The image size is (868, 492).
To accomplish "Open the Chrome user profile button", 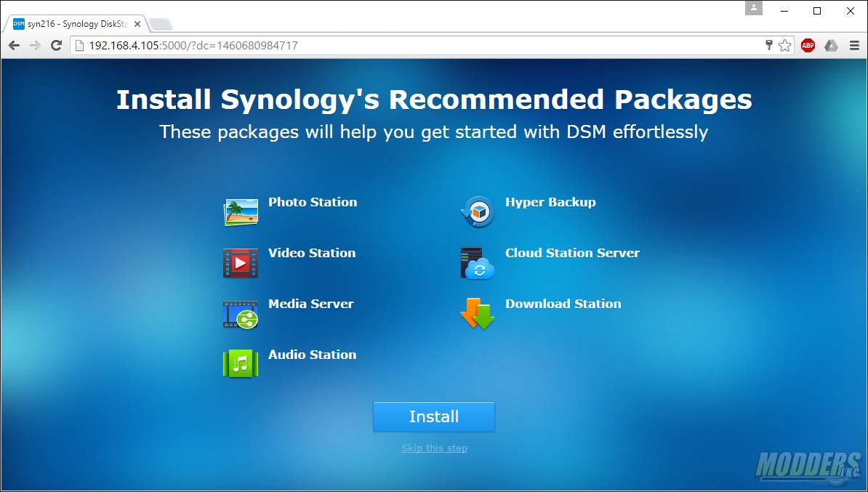I will (x=754, y=8).
